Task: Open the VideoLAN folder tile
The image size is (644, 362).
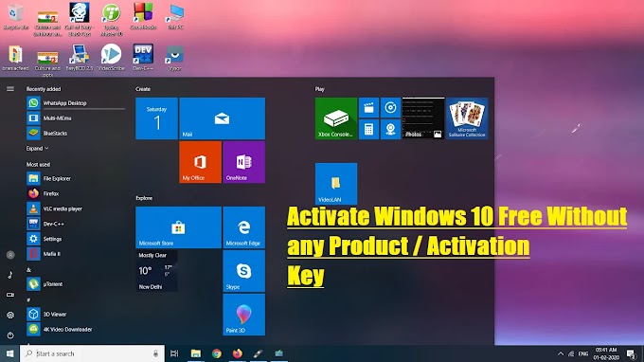Action: click(x=336, y=184)
